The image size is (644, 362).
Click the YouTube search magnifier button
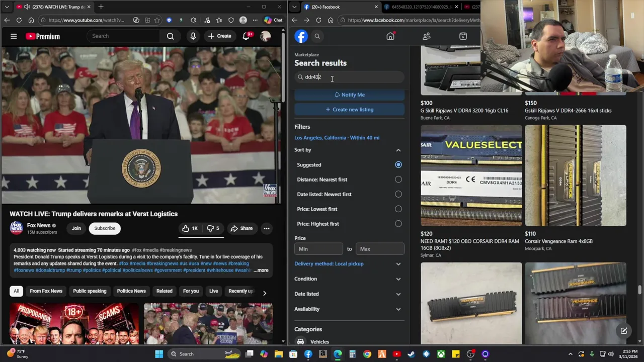(x=170, y=36)
